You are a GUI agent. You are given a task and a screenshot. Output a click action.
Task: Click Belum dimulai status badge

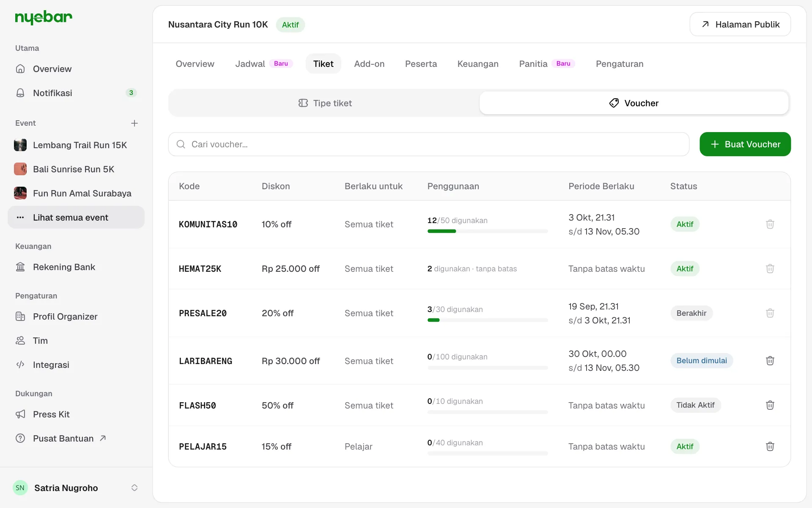[702, 361]
